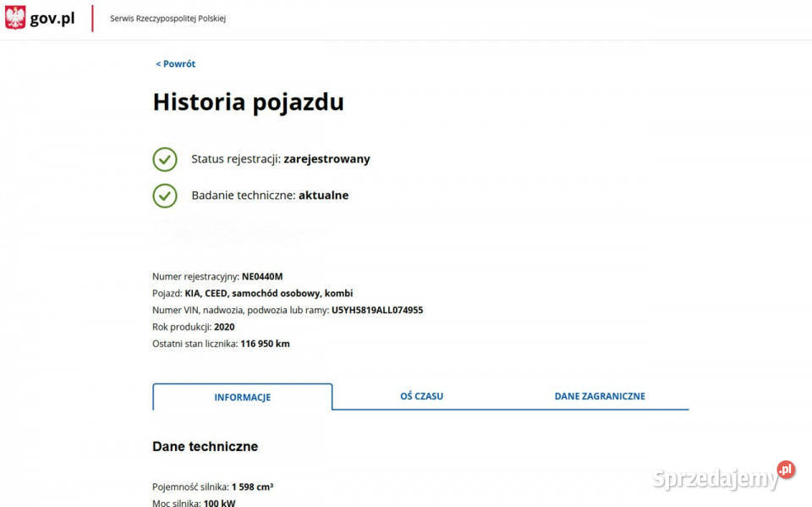
Task: Click the Historia pojazdu page heading
Action: click(x=248, y=102)
